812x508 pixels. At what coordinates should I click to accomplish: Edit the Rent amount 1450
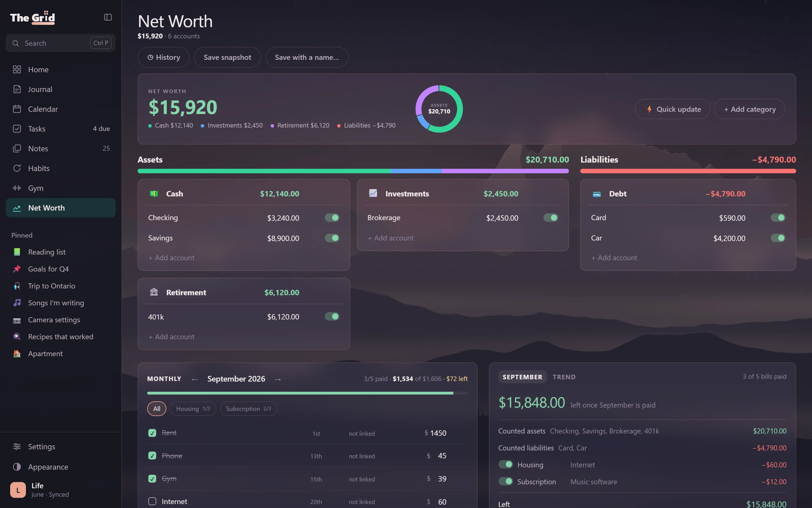tap(438, 433)
